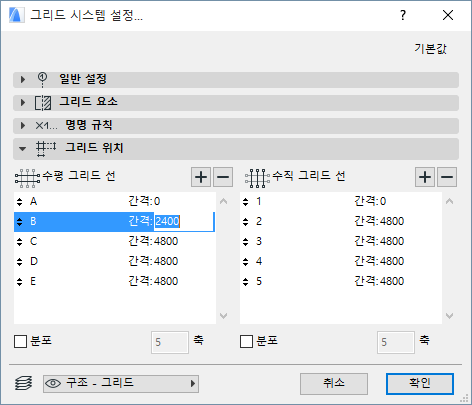This screenshot has height=405, width=472.
Task: Click spacing value 간격:4800 of row 2
Action: pyautogui.click(x=379, y=221)
